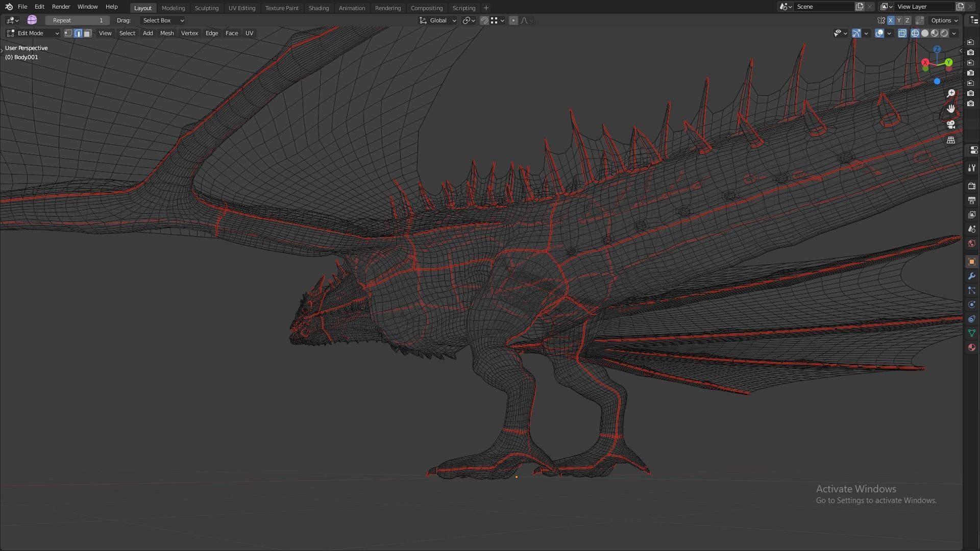Toggle X-ray view
980x551 pixels.
902,33
